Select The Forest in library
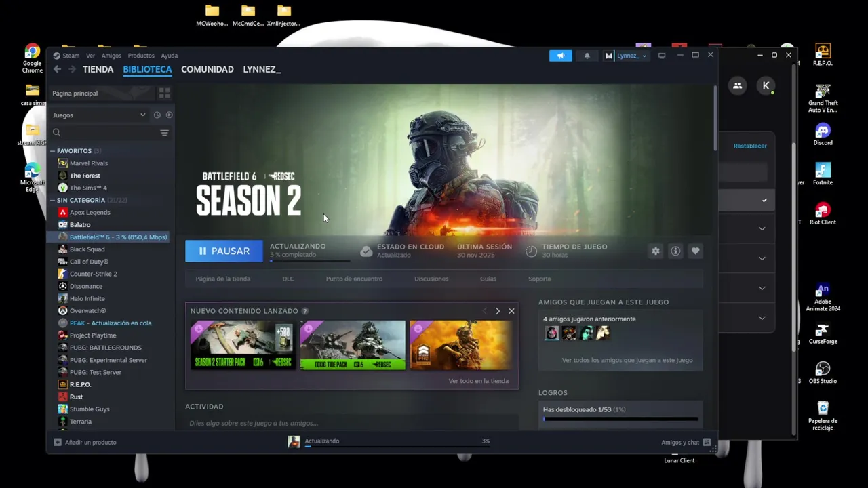The width and height of the screenshot is (868, 488). 85,176
